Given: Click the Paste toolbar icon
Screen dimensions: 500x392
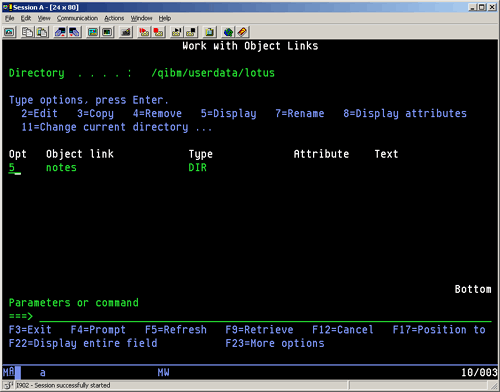Looking at the screenshot, I should point(42,32).
